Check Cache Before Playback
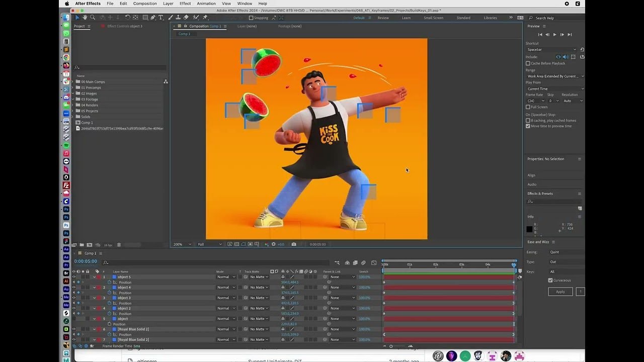 point(528,63)
